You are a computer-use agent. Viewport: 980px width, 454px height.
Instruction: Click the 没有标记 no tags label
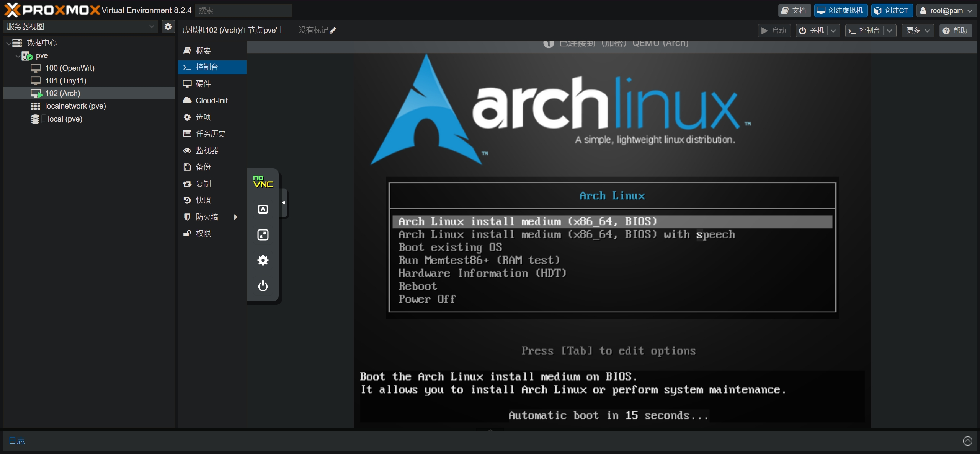click(313, 30)
